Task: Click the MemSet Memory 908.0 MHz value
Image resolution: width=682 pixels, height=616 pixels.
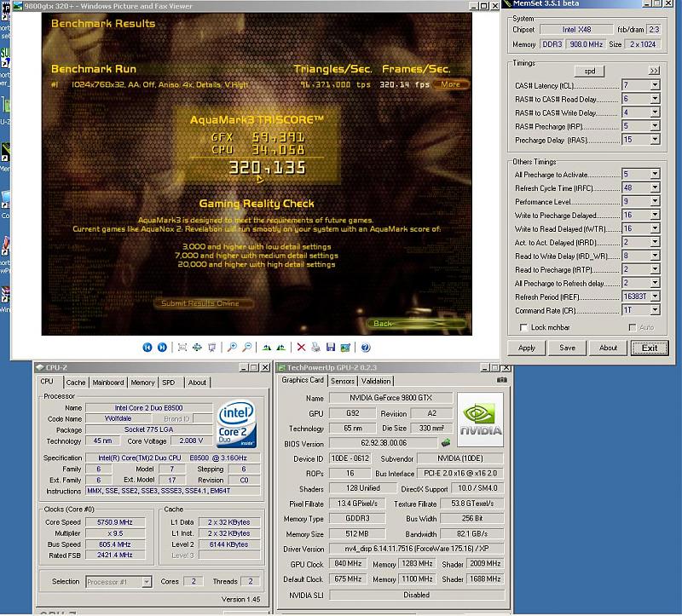Action: point(586,44)
